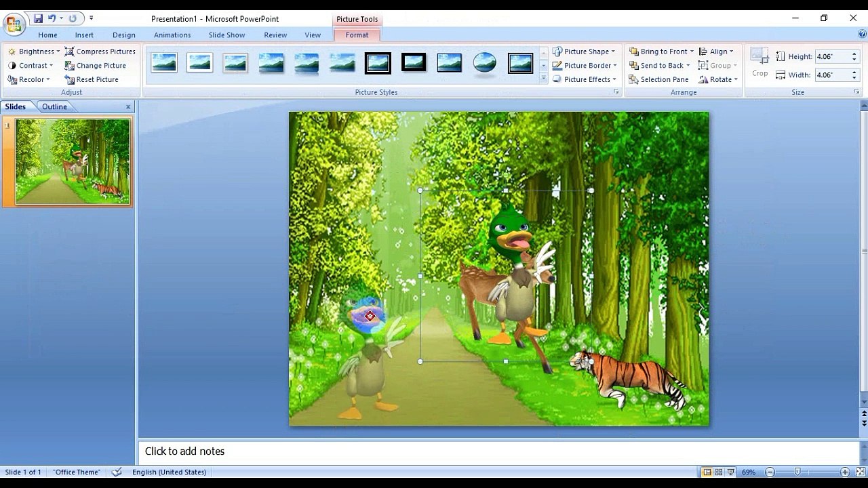Open the Picture Border dropdown
Image resolution: width=868 pixels, height=488 pixels.
click(585, 66)
